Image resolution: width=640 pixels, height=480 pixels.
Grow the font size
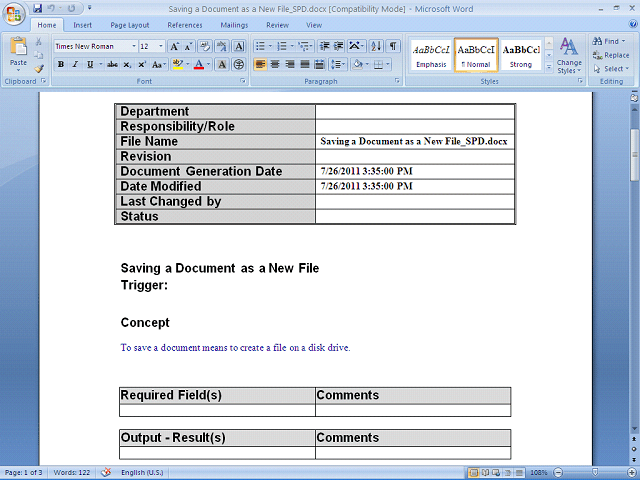(174, 46)
